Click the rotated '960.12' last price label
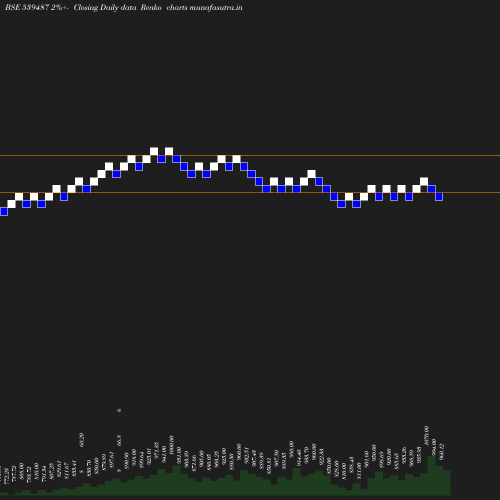The width and height of the screenshot is (500, 500). 442,452
